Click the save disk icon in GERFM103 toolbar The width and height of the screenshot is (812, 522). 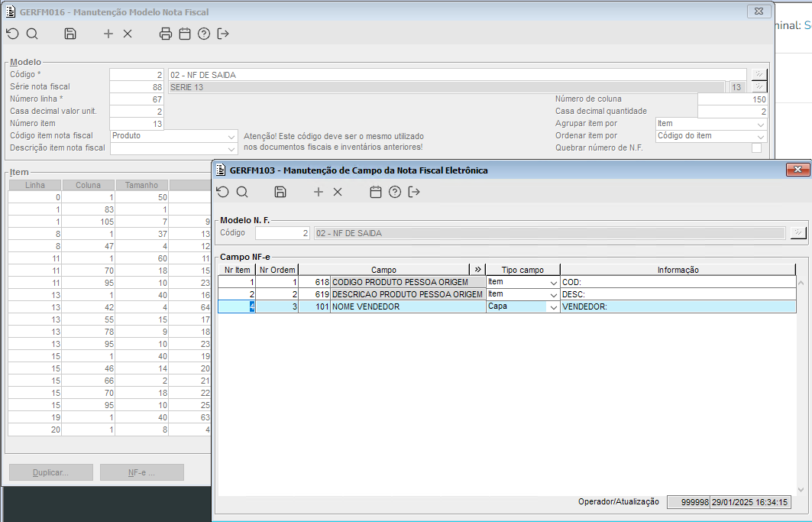[x=280, y=192]
